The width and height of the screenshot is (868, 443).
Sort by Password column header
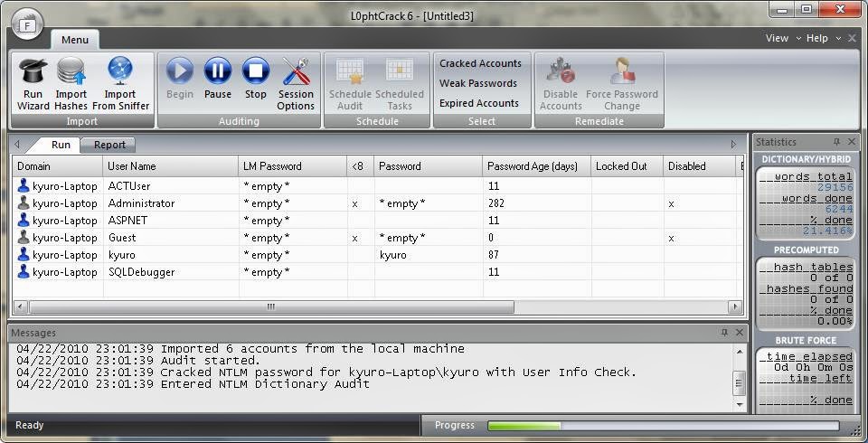(428, 166)
